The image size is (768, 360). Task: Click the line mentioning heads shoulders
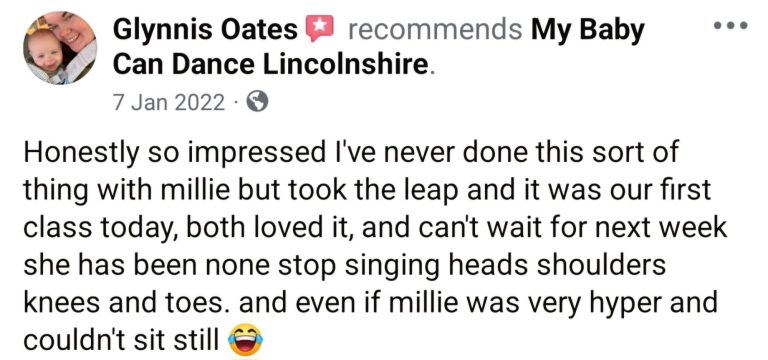(x=344, y=266)
